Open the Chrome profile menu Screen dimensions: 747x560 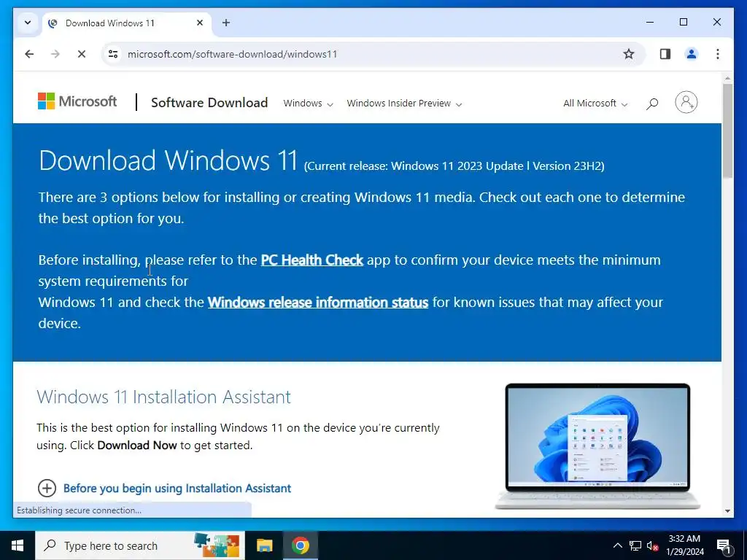pos(692,54)
